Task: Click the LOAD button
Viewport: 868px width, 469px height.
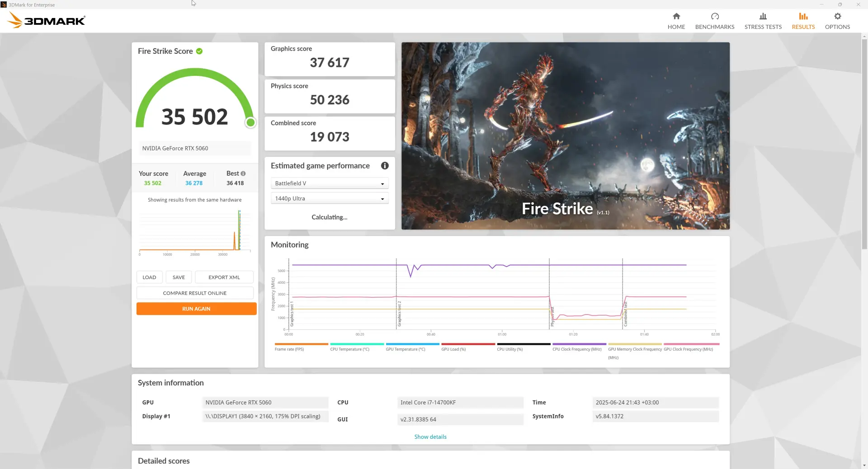Action: pos(149,277)
